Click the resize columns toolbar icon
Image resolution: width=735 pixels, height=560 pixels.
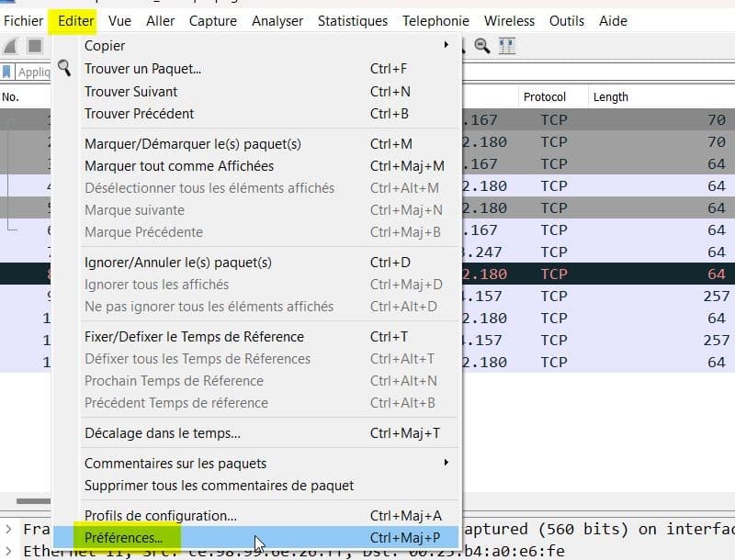[505, 44]
